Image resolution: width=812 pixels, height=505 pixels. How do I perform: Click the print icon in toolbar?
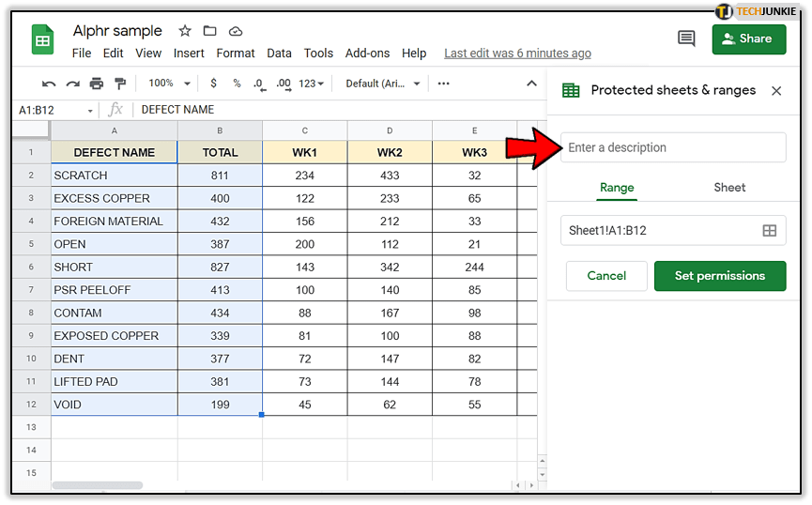[x=96, y=84]
